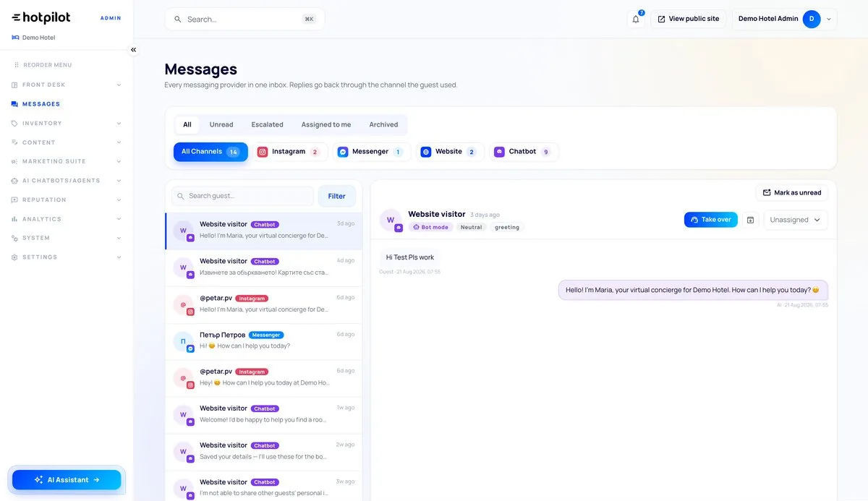The width and height of the screenshot is (868, 501).
Task: Expand the Analytics menu chevron
Action: pyautogui.click(x=119, y=219)
